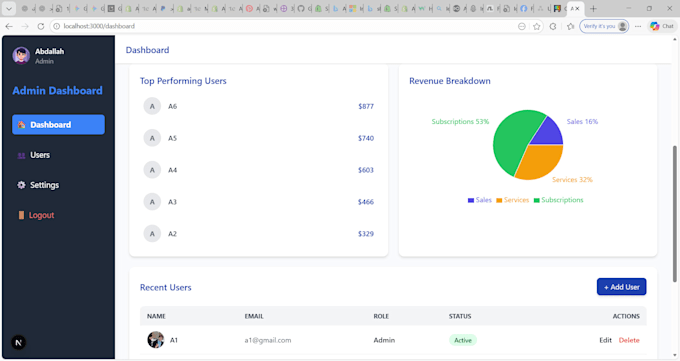Click the site info icon in address bar

(56, 26)
